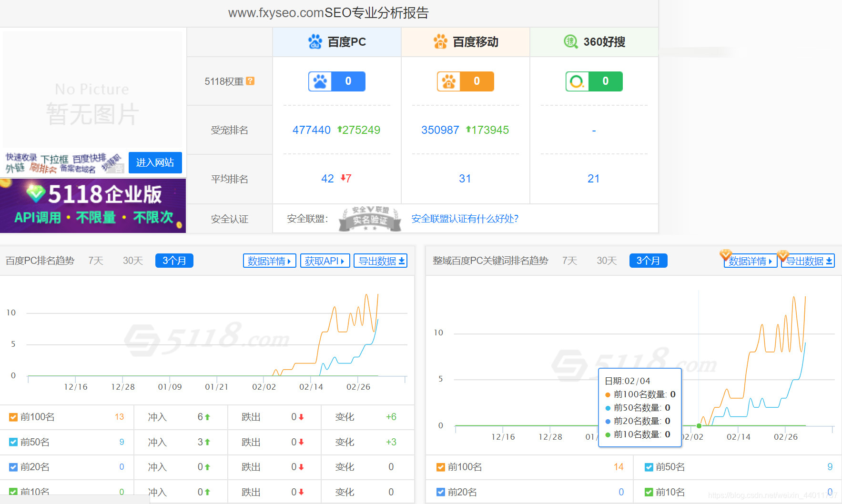
Task: Toggle the 前20名 checkbox in PC trend
Action: [13, 467]
